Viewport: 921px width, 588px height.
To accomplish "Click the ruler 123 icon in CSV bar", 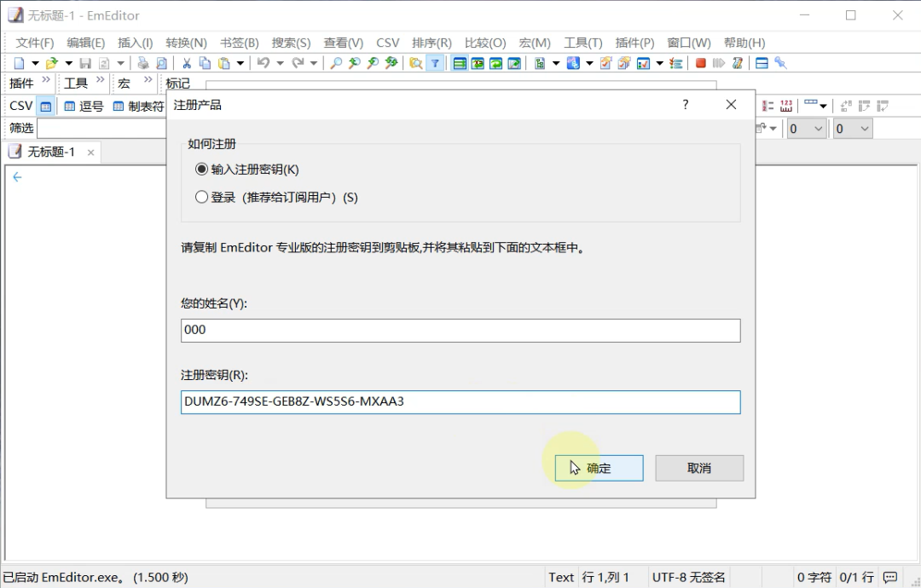I will tap(786, 107).
